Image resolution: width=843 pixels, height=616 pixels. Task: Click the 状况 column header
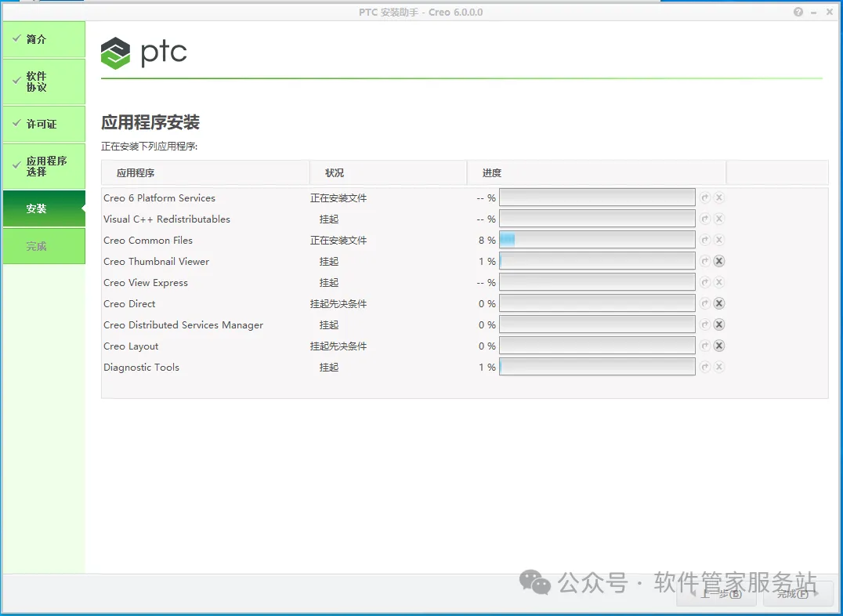[388, 172]
